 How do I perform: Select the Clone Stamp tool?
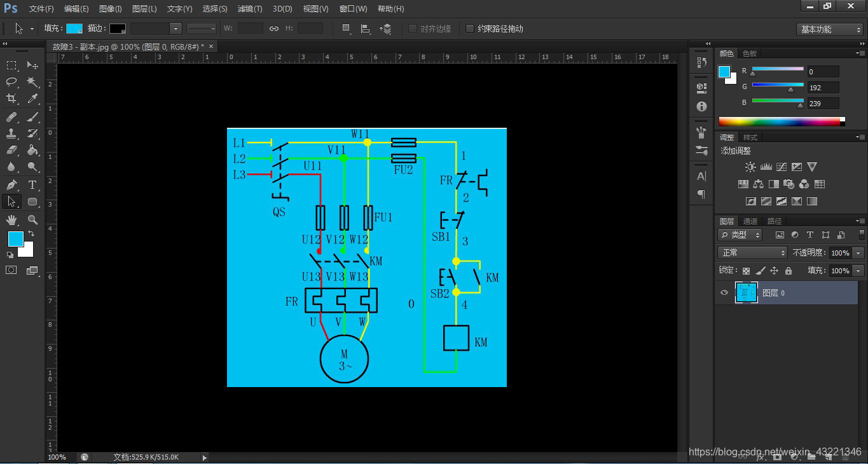coord(11,133)
